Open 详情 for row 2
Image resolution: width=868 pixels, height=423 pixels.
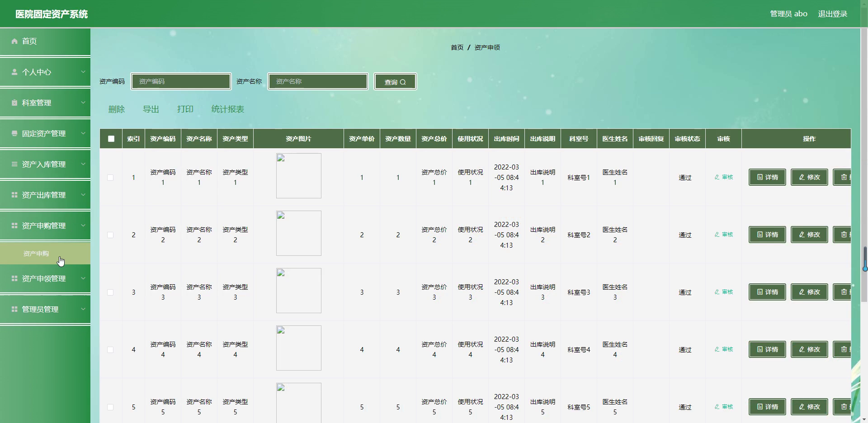point(767,235)
